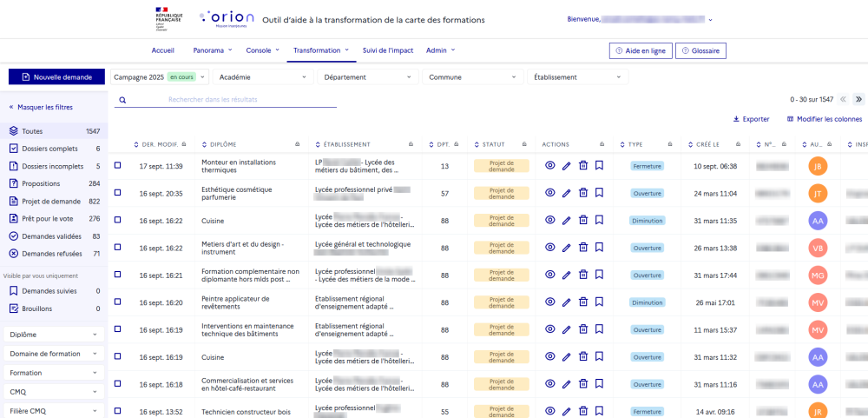Screen dimensions: 868x418
Task: Click Masquer les filtres link
Action: 41,107
